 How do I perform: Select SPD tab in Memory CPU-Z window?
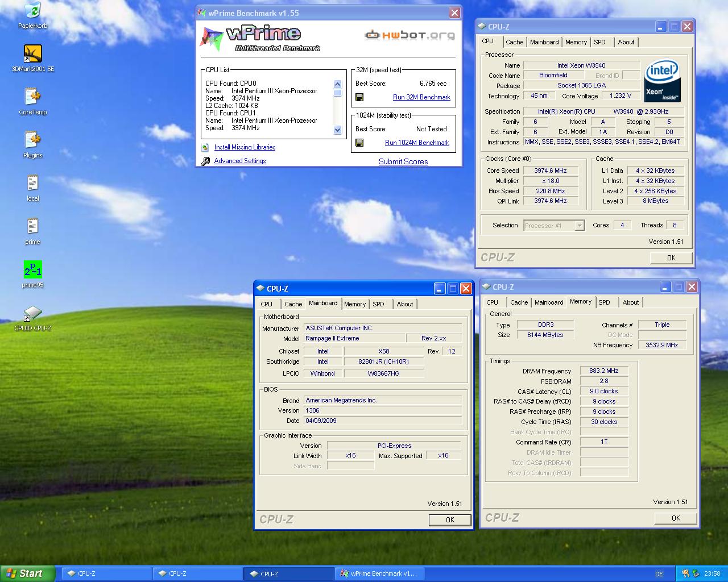click(605, 302)
